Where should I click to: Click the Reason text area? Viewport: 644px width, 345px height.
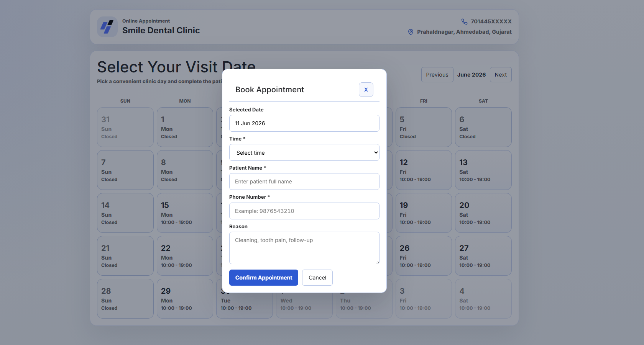[304, 248]
